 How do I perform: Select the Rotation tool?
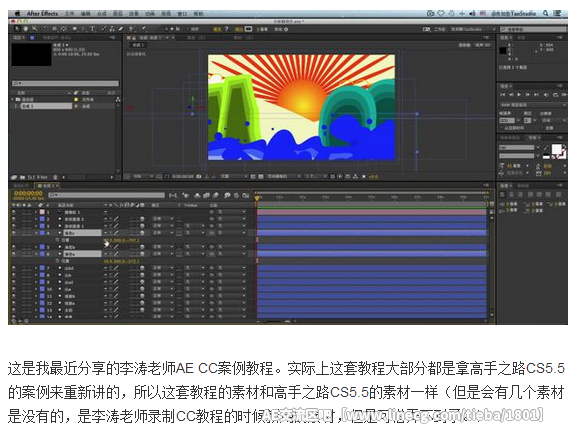[45, 29]
